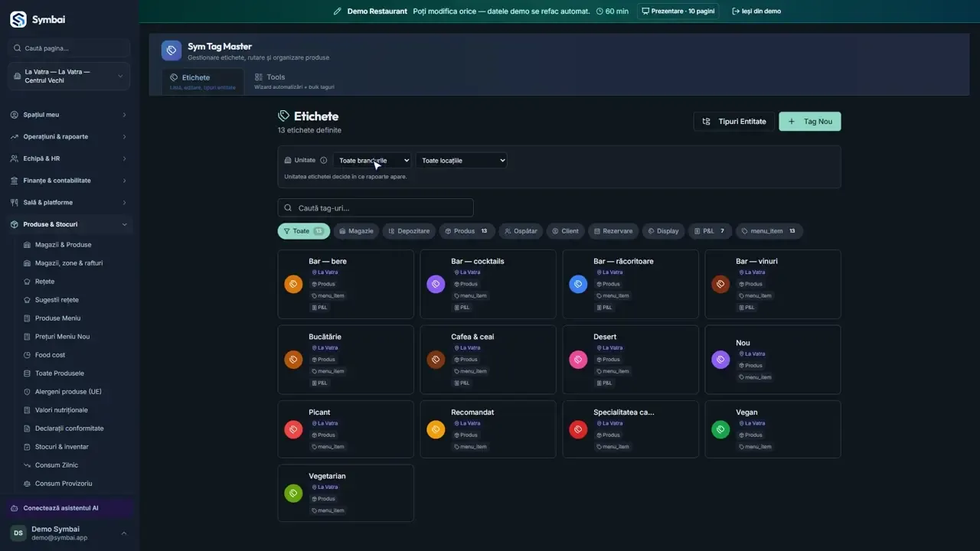Click the purple Nou tag icon
Screen dimensions: 980x551
720,360
